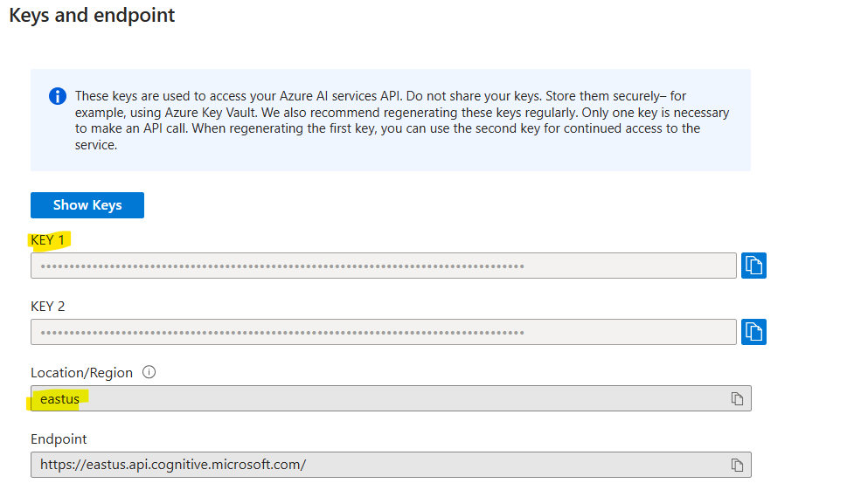Select the KEY 2 masked field
Viewport: 861px width, 504px height.
point(383,332)
